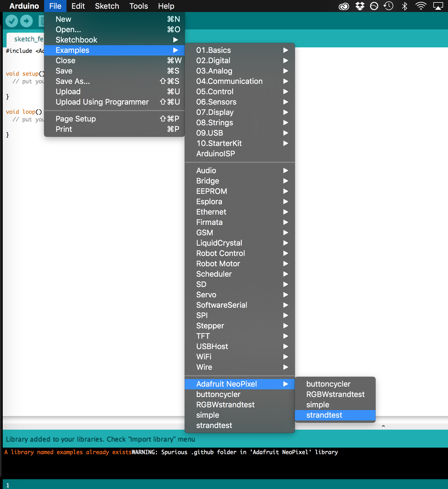The image size is (448, 489).
Task: Expand the SPI library examples
Action: 240,315
